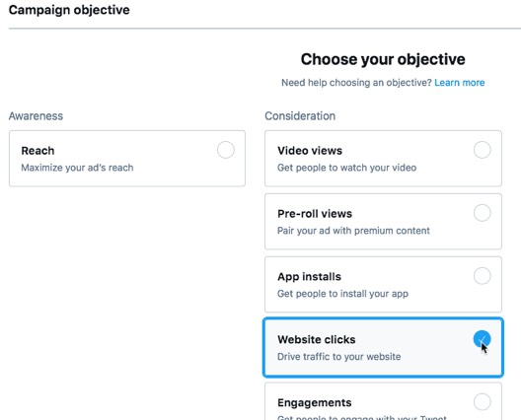The width and height of the screenshot is (521, 420).
Task: Open the Learn more link
Action: tap(460, 83)
